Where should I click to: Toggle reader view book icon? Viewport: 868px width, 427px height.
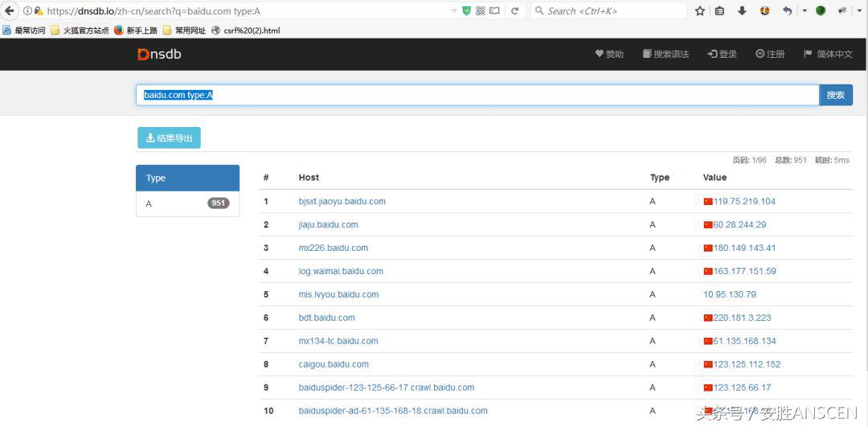[x=494, y=11]
